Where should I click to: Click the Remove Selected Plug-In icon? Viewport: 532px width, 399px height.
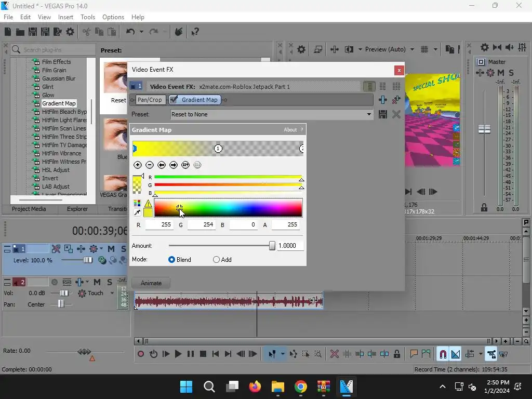point(396,100)
